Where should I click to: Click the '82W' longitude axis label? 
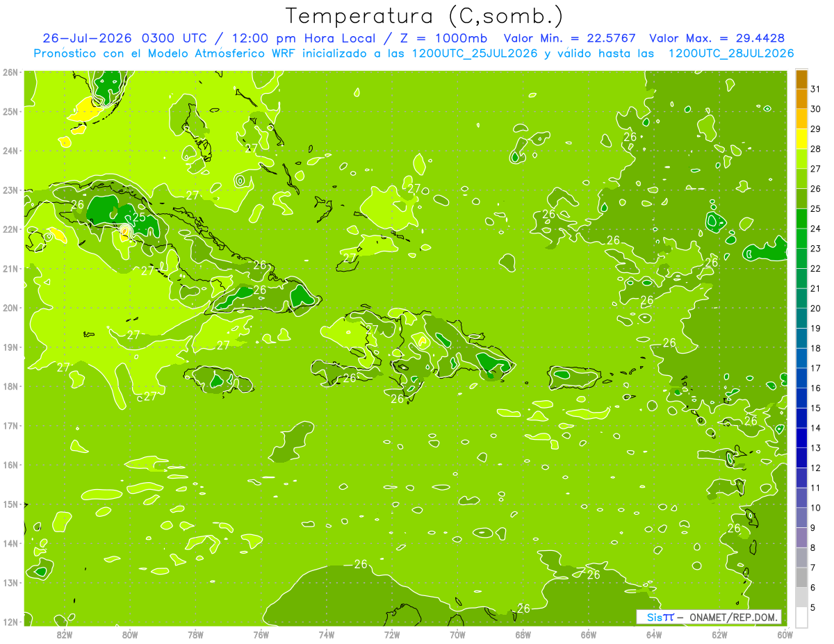click(64, 635)
